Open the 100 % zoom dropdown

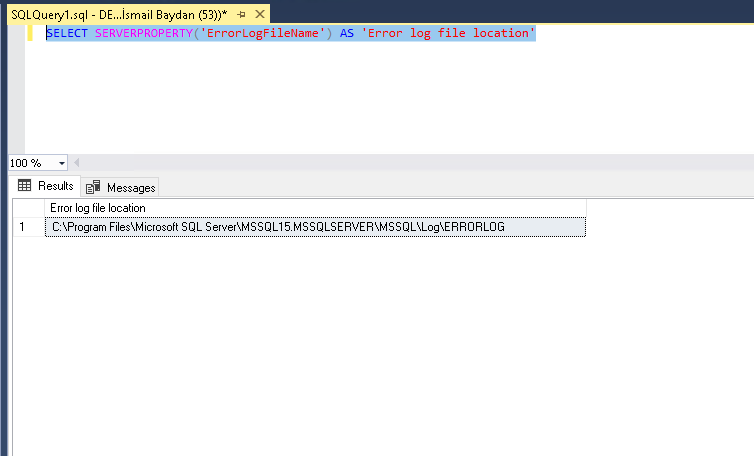[62, 163]
